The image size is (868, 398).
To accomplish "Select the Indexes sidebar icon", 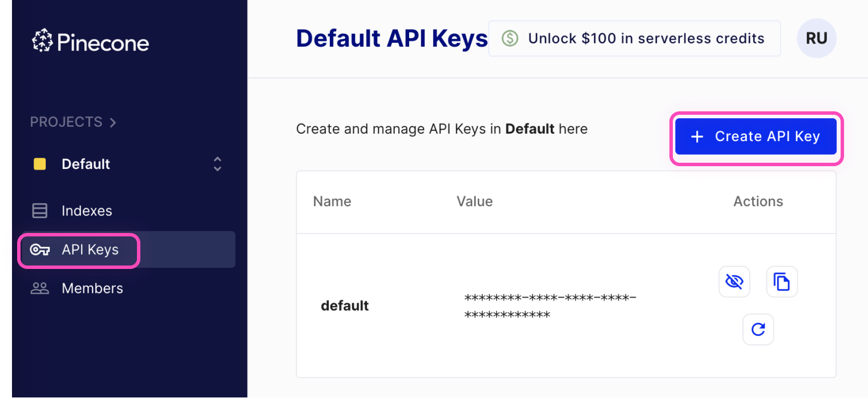I will pyautogui.click(x=39, y=210).
